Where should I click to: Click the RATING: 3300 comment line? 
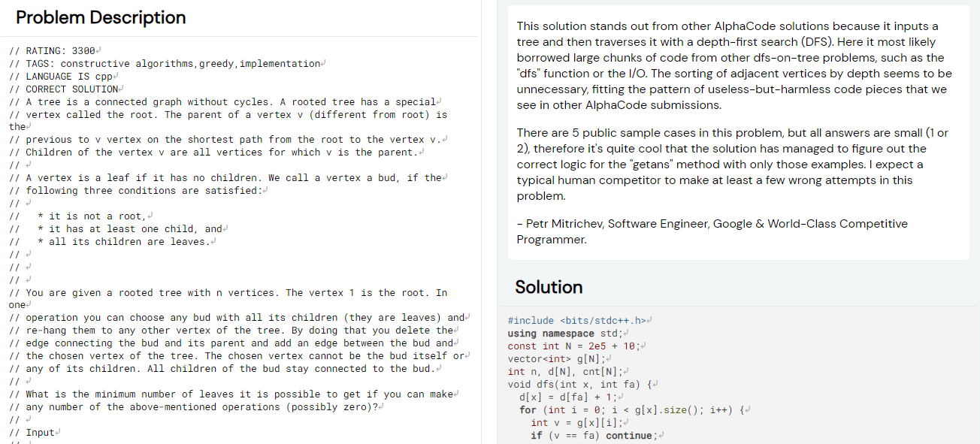(x=56, y=51)
